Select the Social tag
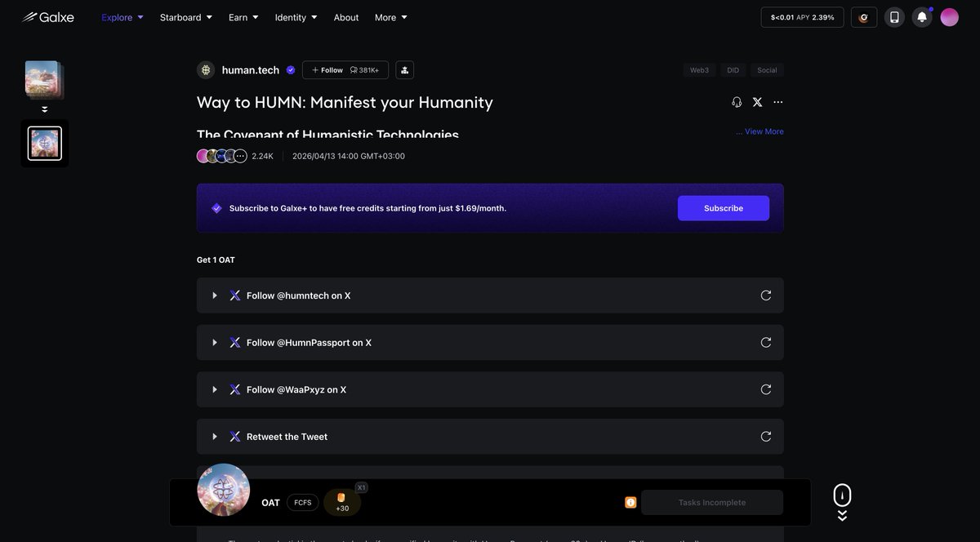Viewport: 980px width, 542px height. pyautogui.click(x=767, y=70)
